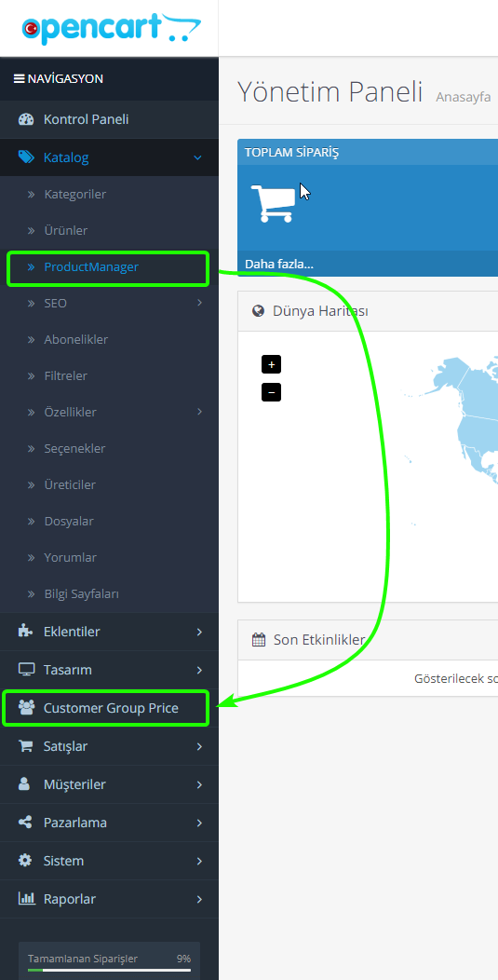Click the Eklentiler puzzle piece icon
The image size is (498, 980).
[26, 632]
